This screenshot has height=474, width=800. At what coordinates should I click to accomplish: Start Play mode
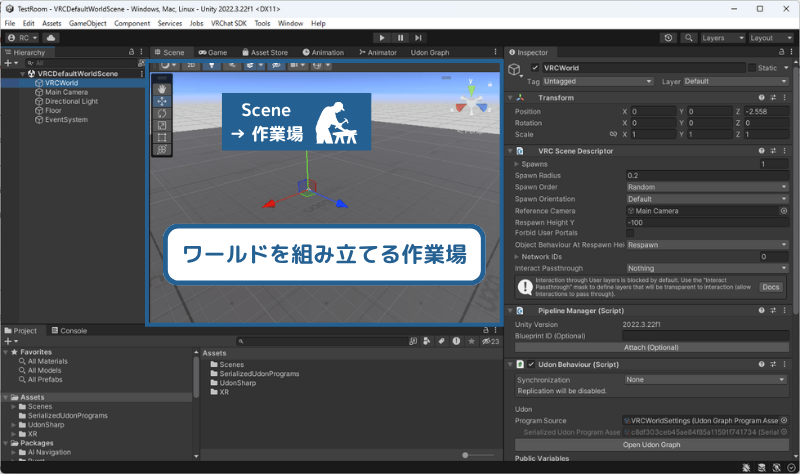(382, 38)
